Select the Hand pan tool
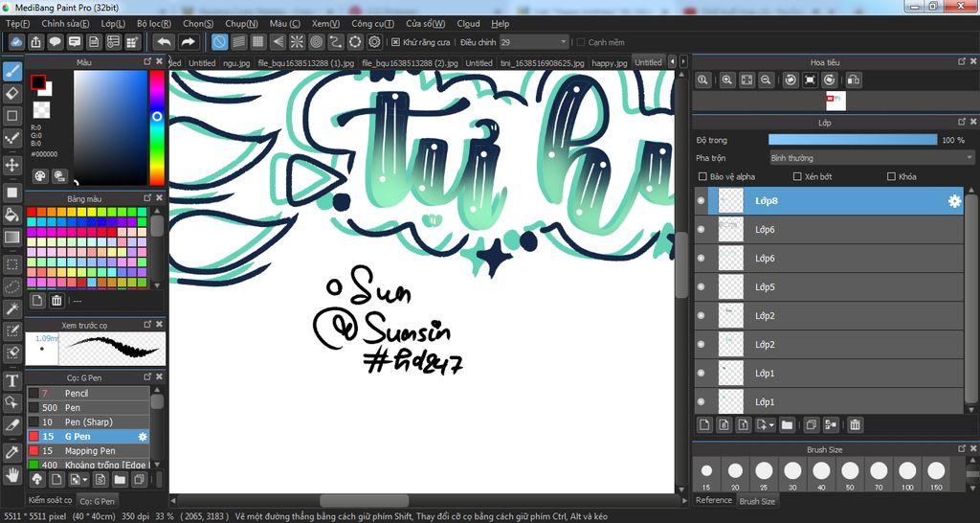980x523 pixels. pos(11,475)
